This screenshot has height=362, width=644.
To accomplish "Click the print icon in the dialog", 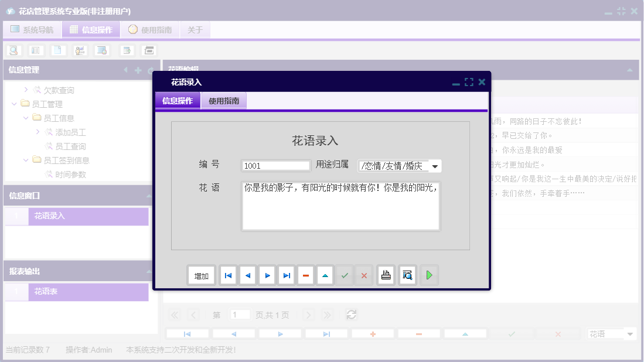I will tap(386, 275).
